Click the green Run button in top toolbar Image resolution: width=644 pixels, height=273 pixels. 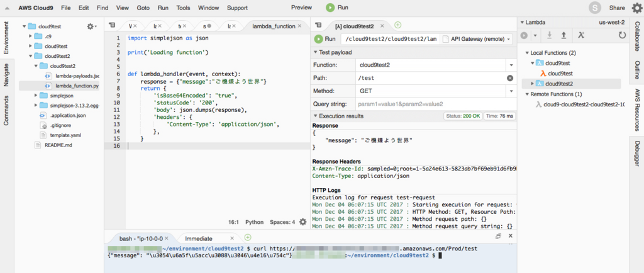(x=337, y=8)
